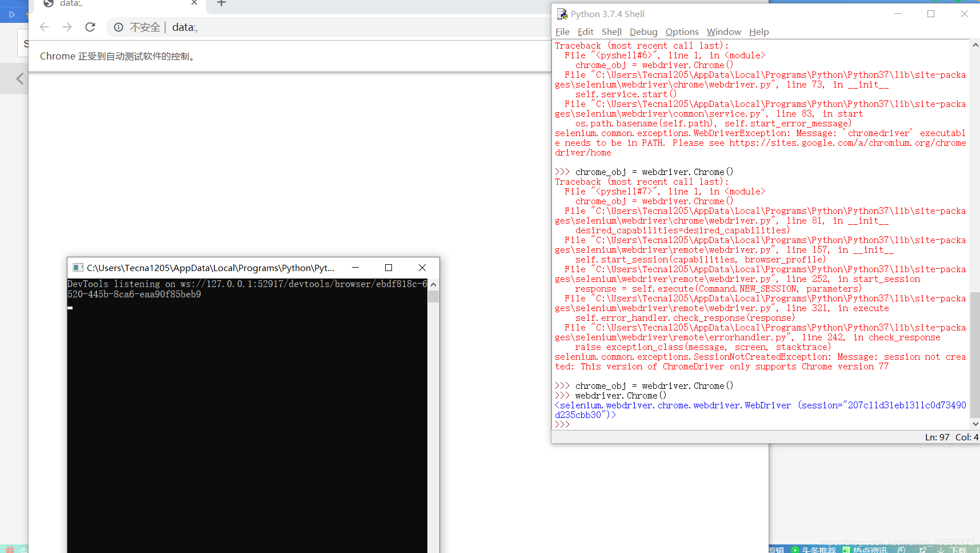
Task: Open the Shell menu in Python Shell
Action: point(611,32)
